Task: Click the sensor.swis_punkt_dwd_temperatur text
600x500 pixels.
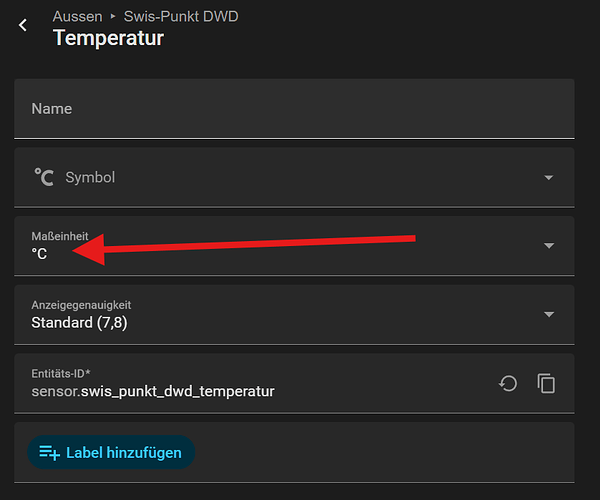Action: coord(153,391)
